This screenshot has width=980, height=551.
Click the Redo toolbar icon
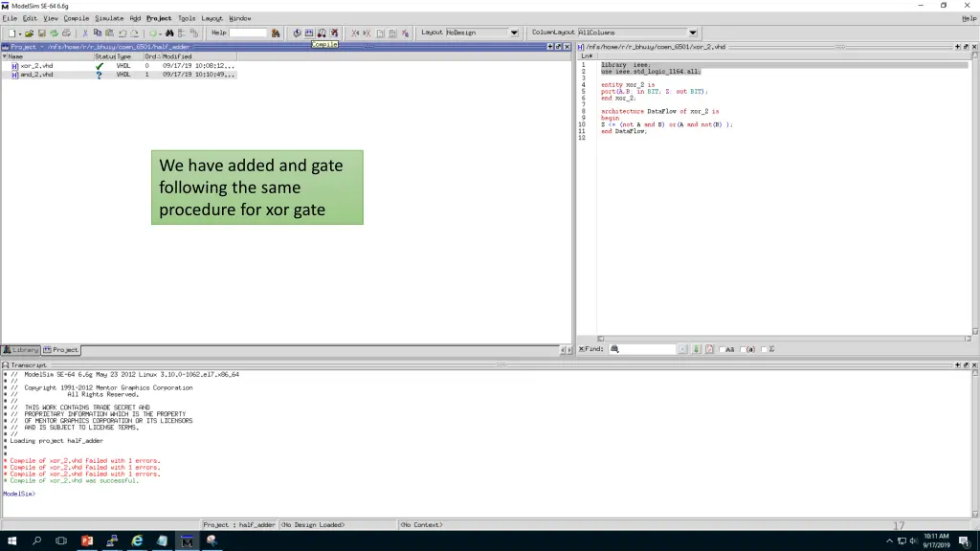pos(134,33)
